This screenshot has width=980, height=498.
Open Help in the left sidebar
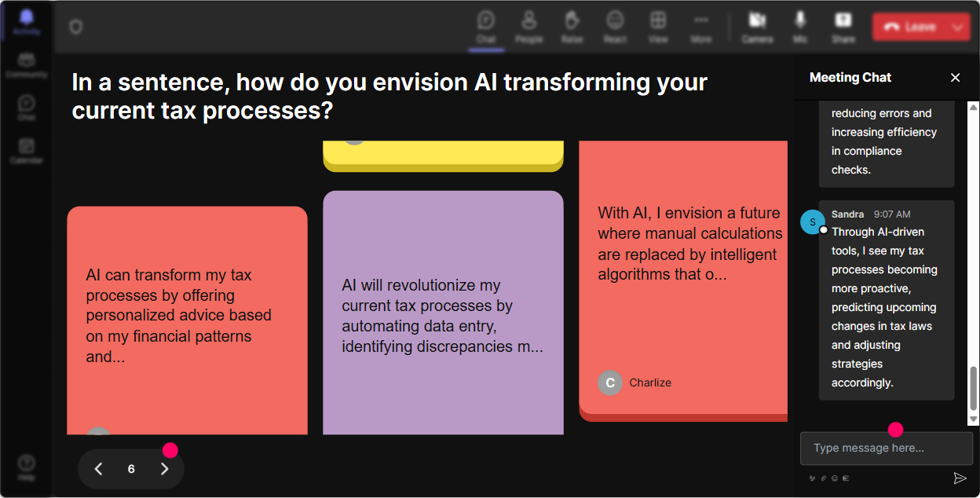(27, 468)
